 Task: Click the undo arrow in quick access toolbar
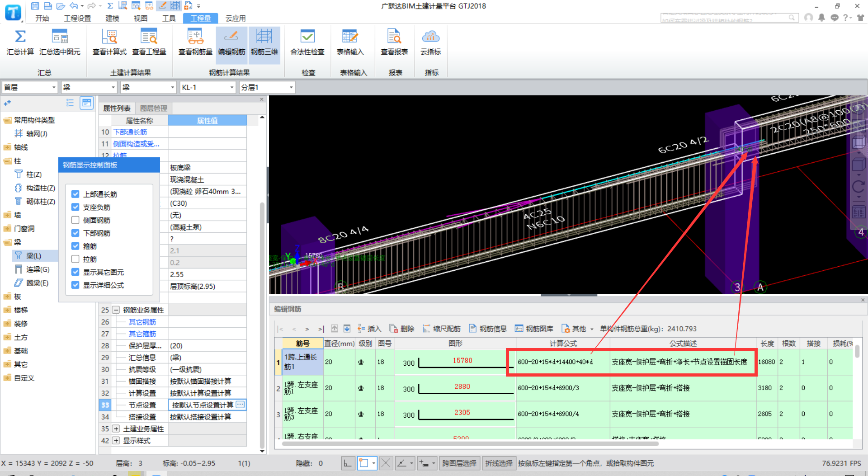[x=75, y=6]
